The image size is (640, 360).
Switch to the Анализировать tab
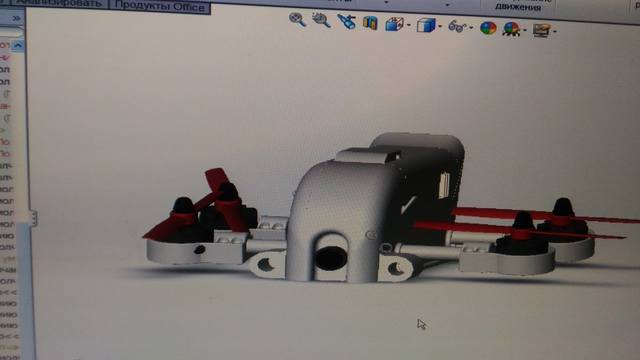click(58, 3)
